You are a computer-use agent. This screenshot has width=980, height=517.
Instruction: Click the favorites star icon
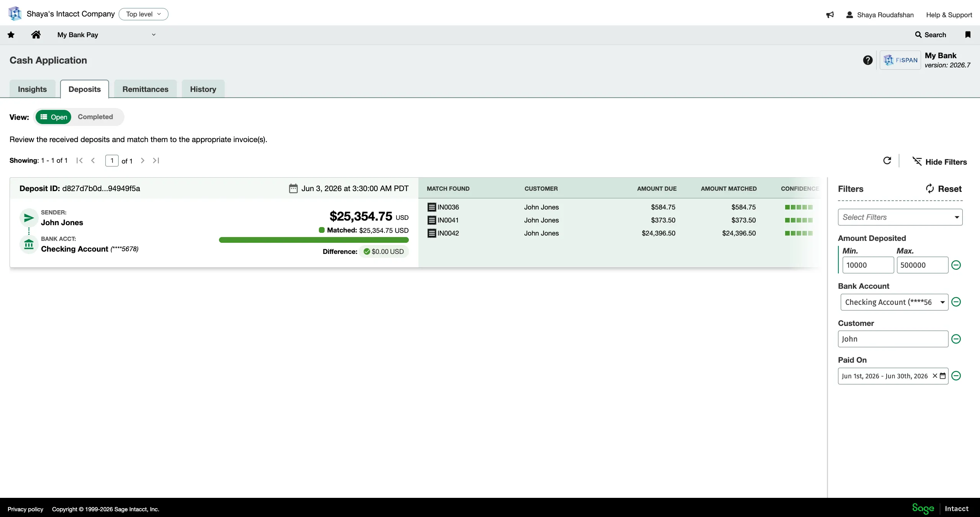[x=11, y=35]
